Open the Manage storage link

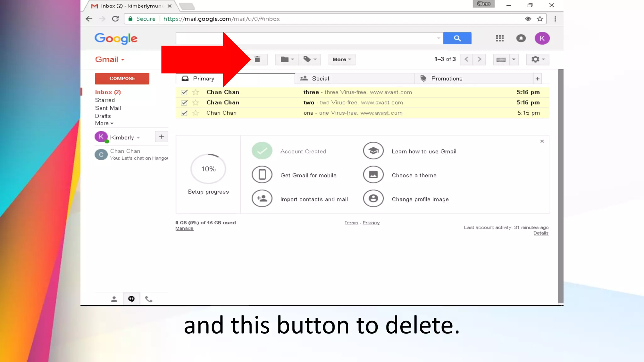184,228
